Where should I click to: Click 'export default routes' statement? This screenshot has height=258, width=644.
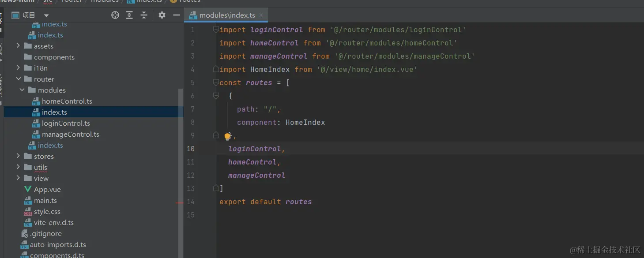click(265, 202)
